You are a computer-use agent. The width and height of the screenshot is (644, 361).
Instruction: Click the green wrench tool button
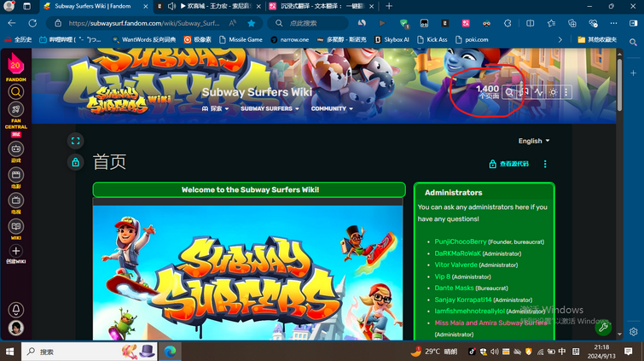603,327
